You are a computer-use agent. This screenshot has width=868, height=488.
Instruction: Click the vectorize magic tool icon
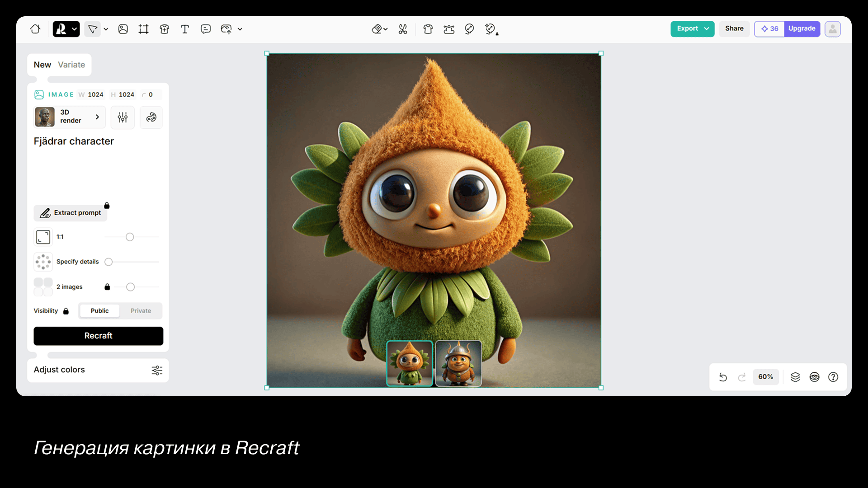click(x=491, y=29)
